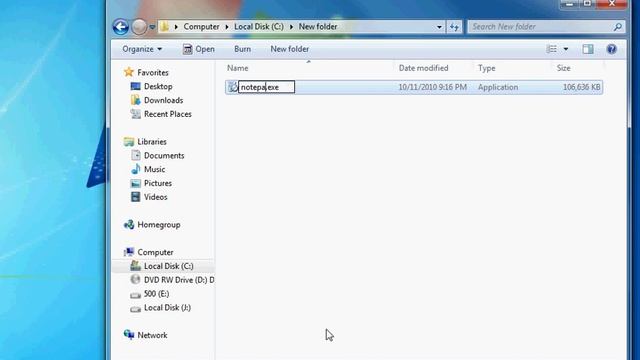Select Network in navigation pane
The width and height of the screenshot is (640, 360).
click(x=152, y=335)
